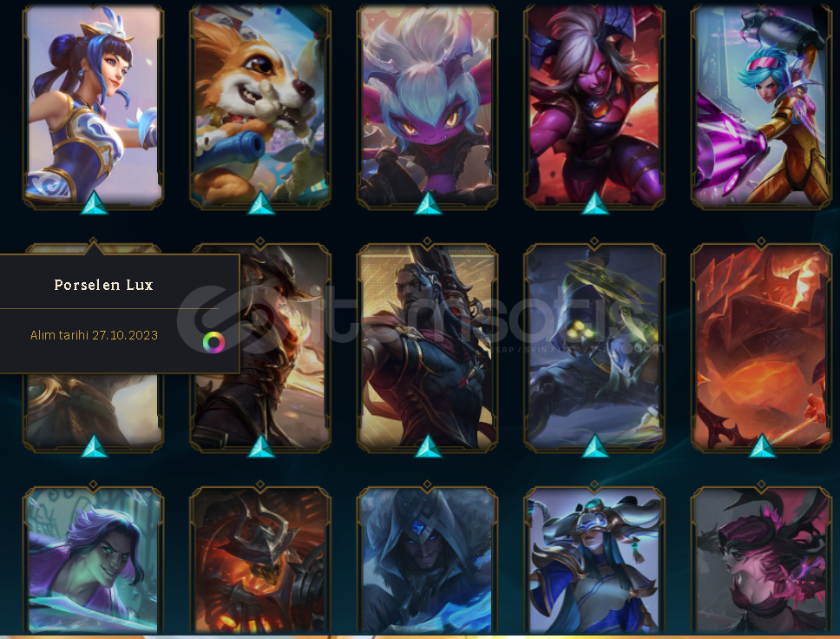
Task: Click the gem under cowboy-hat gunslinger card
Action: pos(261,446)
